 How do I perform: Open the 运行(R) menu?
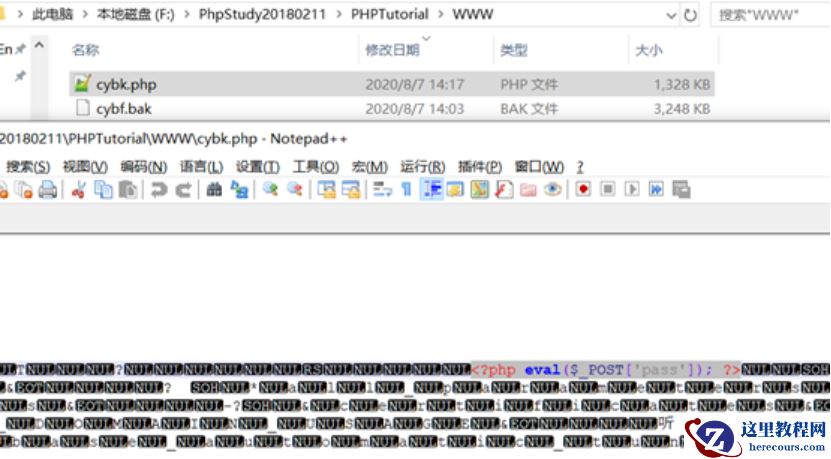coord(422,167)
